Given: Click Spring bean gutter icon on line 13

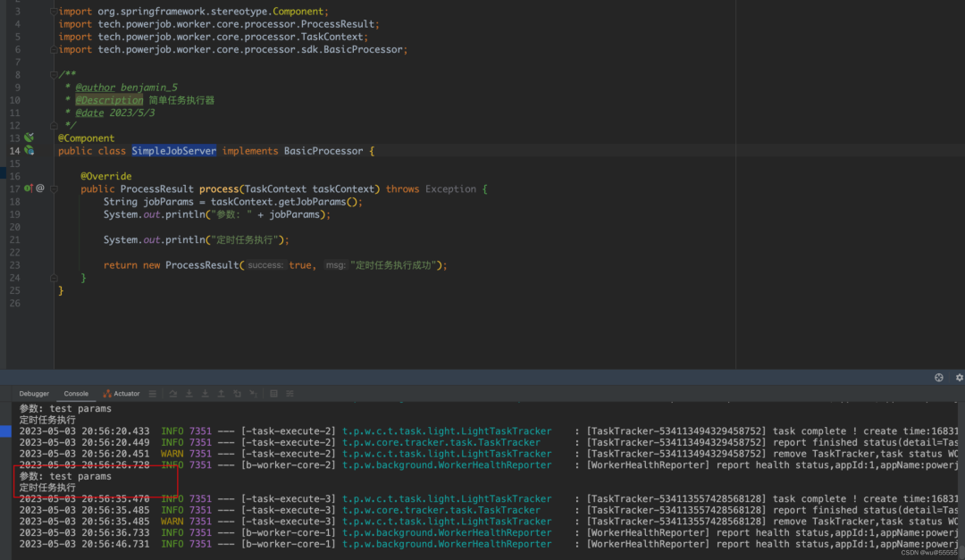Looking at the screenshot, I should coord(29,138).
